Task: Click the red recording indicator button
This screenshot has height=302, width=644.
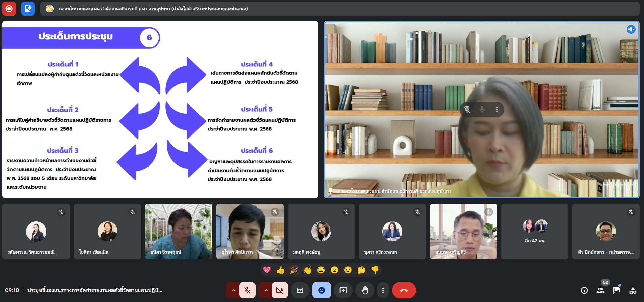Action: point(9,9)
